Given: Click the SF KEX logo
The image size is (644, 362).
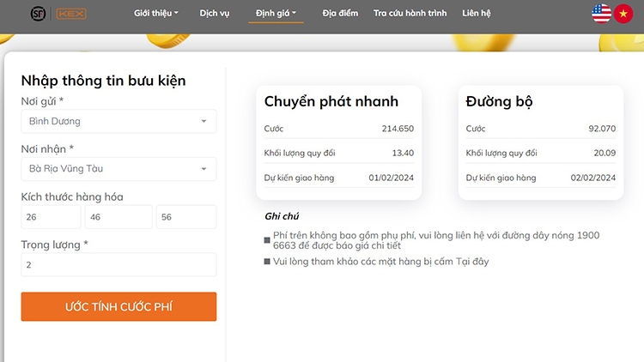Looking at the screenshot, I should pyautogui.click(x=58, y=14).
